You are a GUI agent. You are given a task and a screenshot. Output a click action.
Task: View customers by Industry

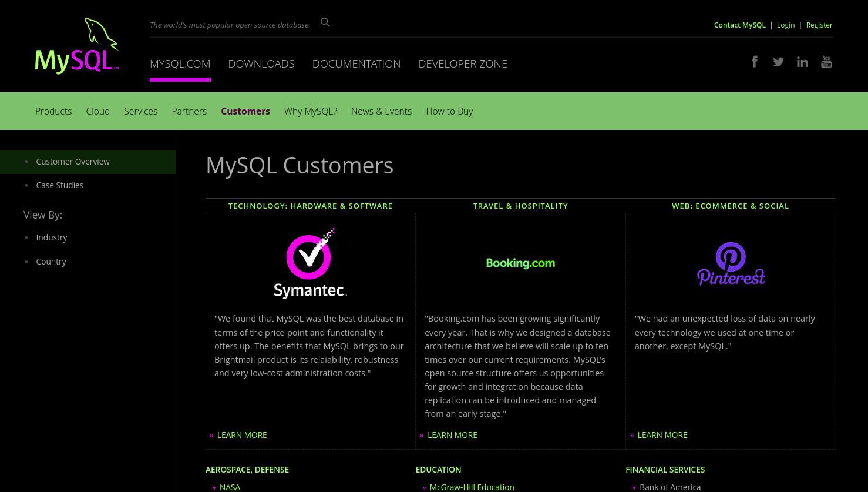(52, 237)
